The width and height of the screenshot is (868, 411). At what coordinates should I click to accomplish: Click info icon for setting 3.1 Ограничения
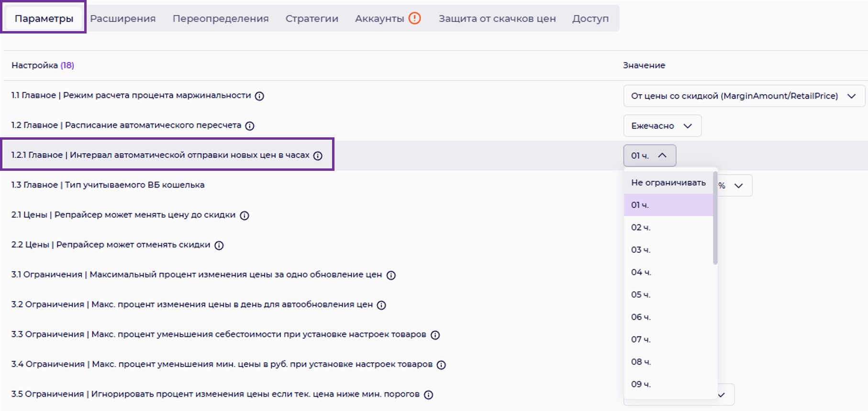[391, 275]
